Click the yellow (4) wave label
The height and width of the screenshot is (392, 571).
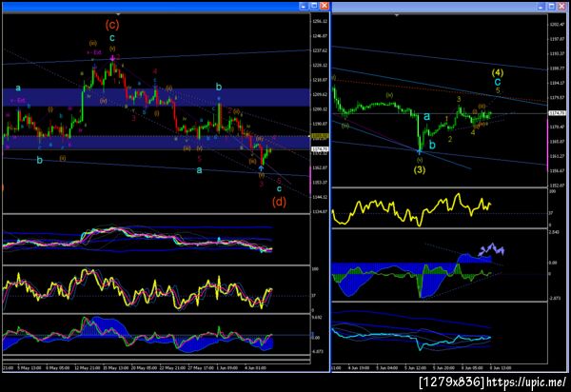click(x=498, y=72)
